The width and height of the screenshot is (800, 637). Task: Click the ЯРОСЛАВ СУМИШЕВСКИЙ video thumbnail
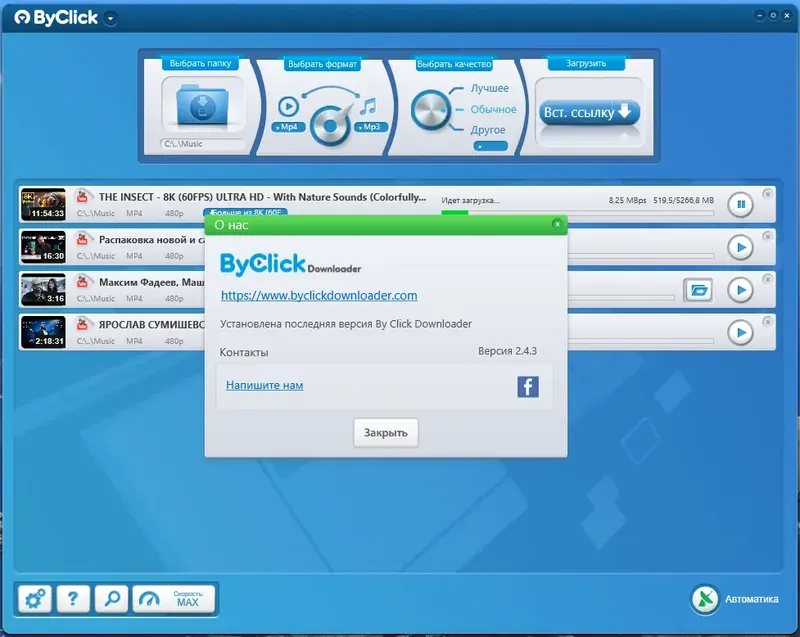tap(43, 332)
